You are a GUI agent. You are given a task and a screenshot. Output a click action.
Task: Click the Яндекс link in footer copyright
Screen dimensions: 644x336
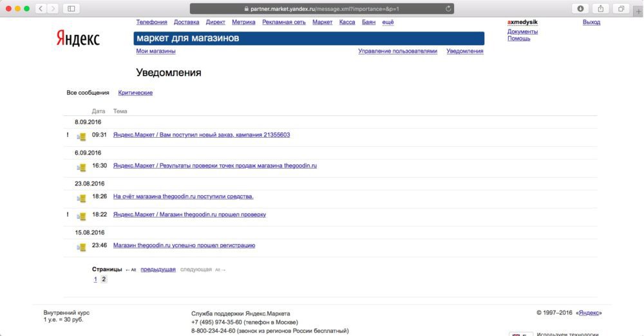[589, 313]
